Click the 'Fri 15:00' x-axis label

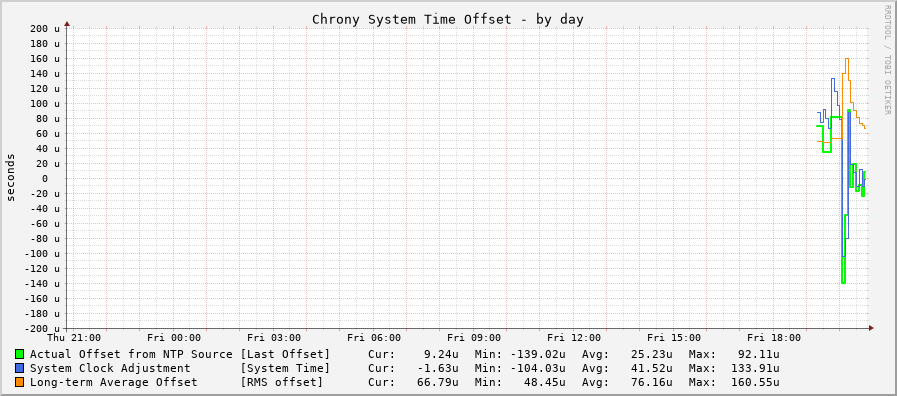[x=674, y=338]
